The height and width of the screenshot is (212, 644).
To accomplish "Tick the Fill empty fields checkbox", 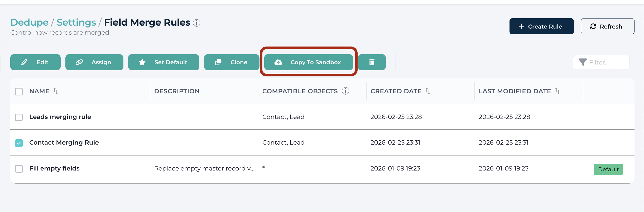I will [19, 169].
